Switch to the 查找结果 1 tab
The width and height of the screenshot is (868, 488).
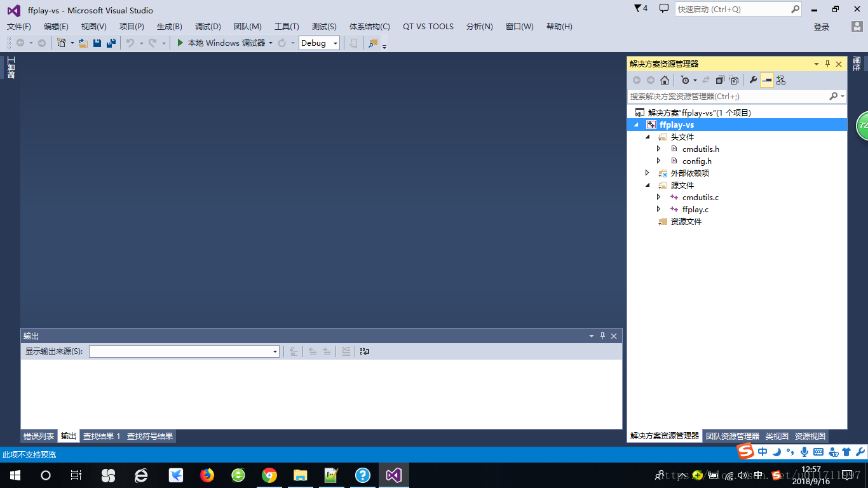102,436
